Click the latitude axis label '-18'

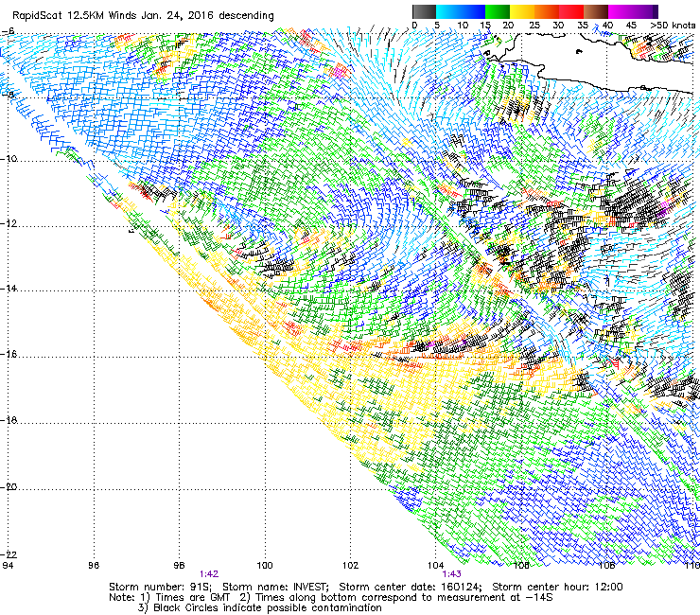[9, 420]
